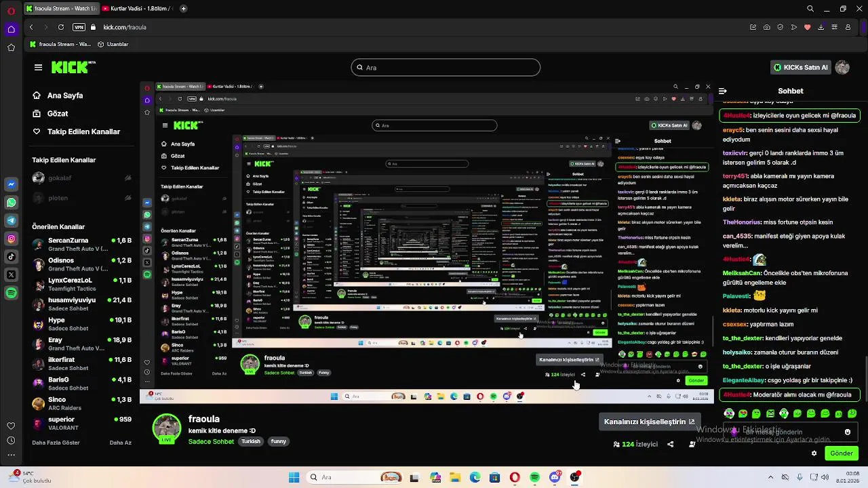This screenshot has width=868, height=488.
Task: Open Telegram in Opera sidebar
Action: (11, 220)
